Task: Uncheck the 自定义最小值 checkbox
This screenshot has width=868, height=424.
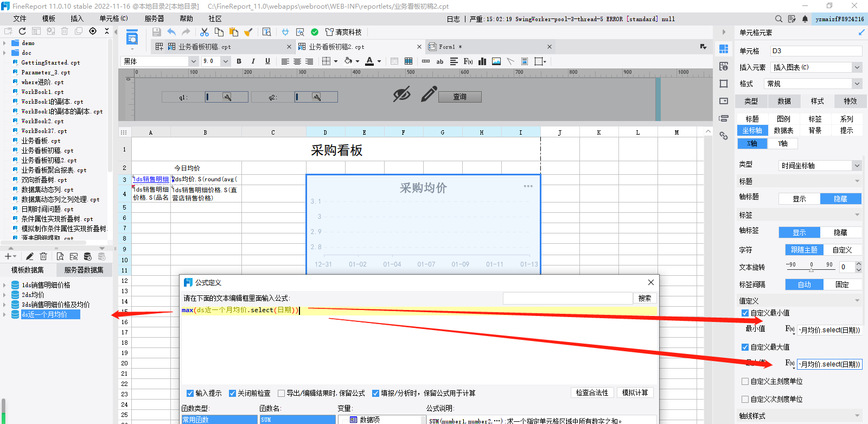Action: pyautogui.click(x=745, y=313)
